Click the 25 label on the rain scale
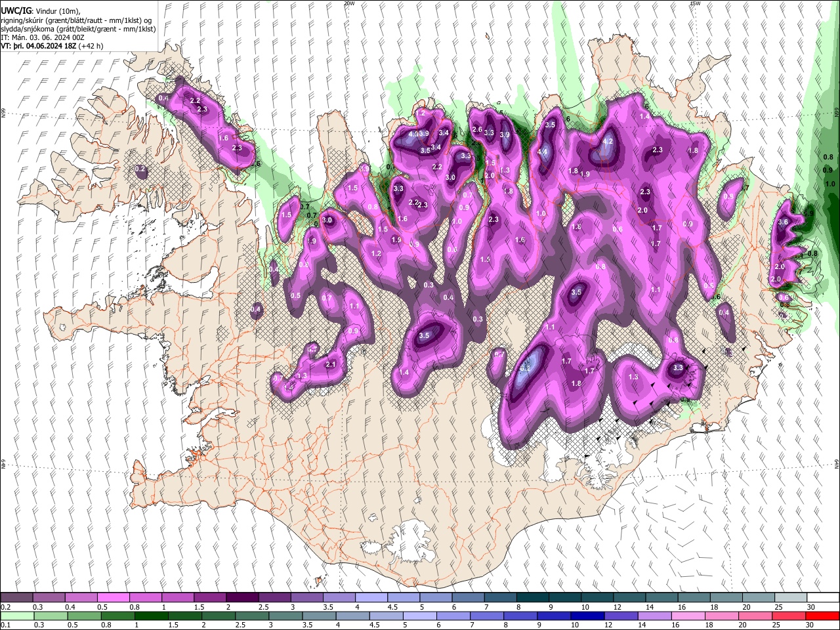 [778, 625]
